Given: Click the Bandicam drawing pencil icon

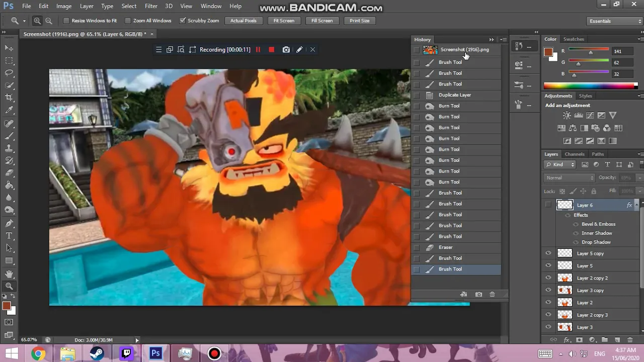Looking at the screenshot, I should tap(299, 49).
